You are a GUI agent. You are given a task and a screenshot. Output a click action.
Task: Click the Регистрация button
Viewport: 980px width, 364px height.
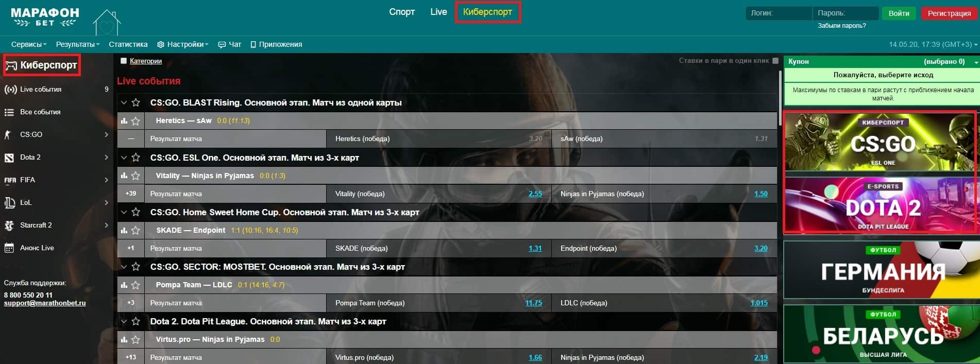(949, 13)
